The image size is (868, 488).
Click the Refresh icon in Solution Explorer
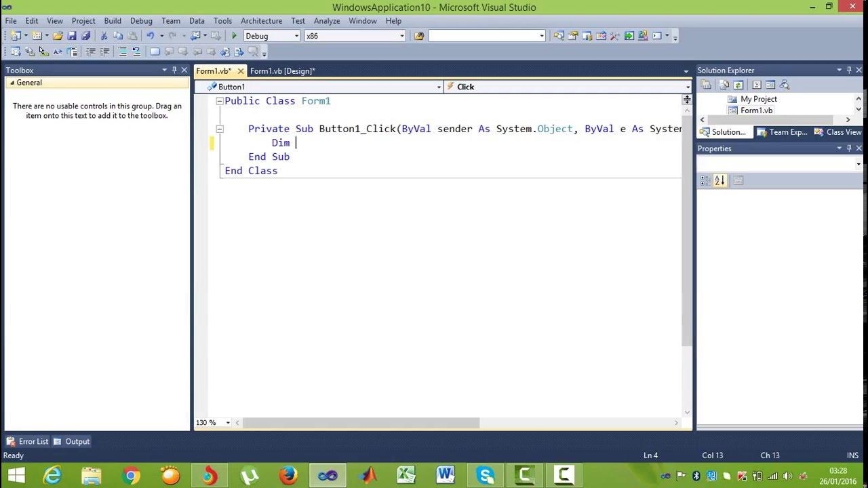(x=738, y=85)
